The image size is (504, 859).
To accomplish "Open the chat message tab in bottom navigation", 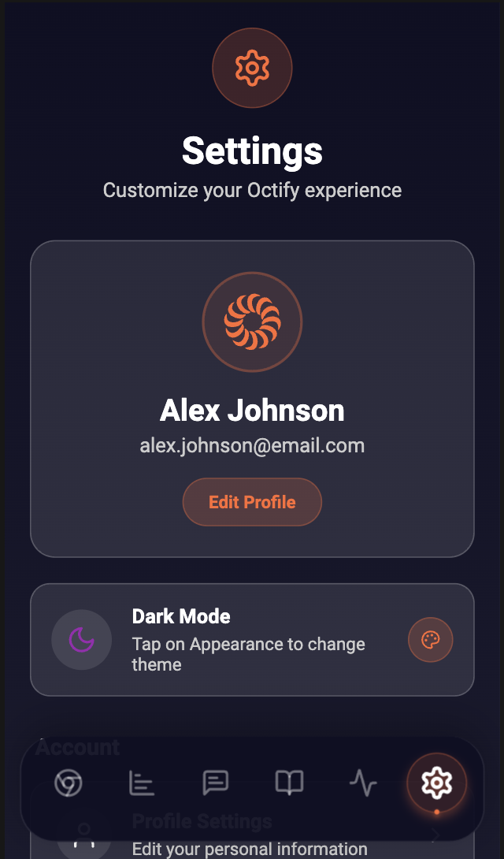I will [216, 783].
